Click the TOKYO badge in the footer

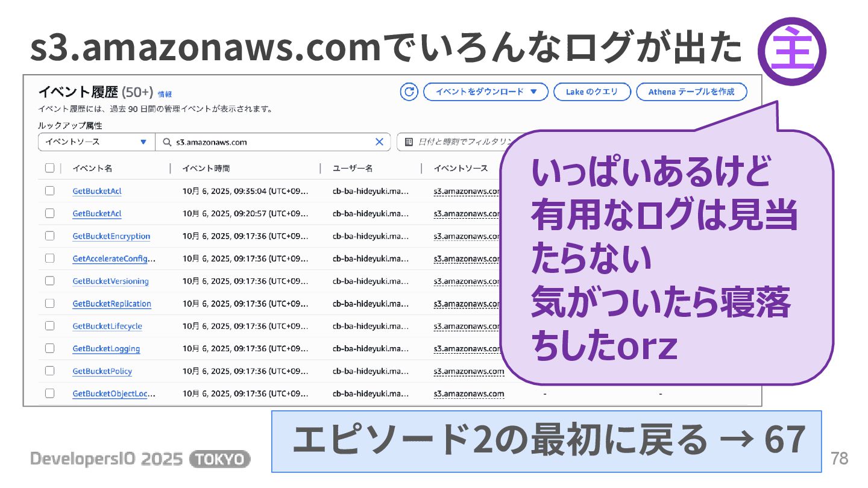click(x=219, y=459)
